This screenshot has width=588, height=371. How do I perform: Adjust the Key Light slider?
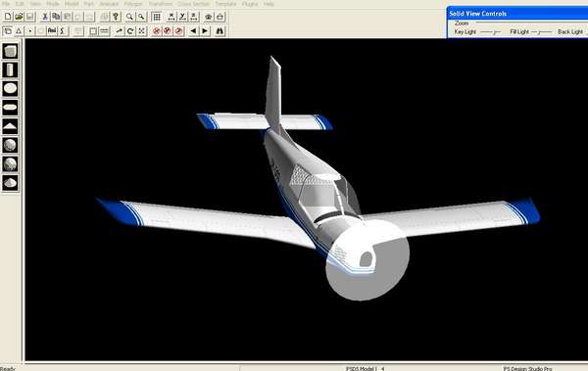pyautogui.click(x=491, y=32)
